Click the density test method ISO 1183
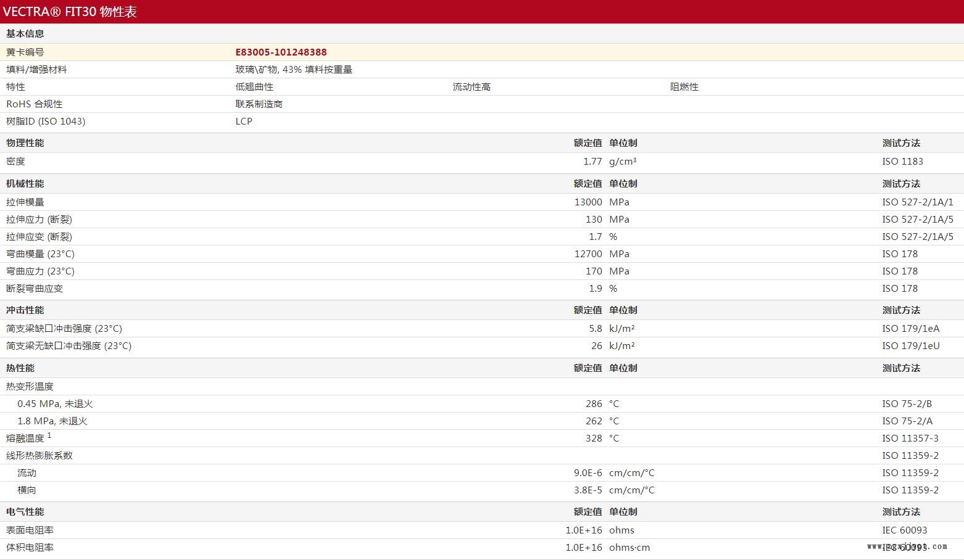 902,162
